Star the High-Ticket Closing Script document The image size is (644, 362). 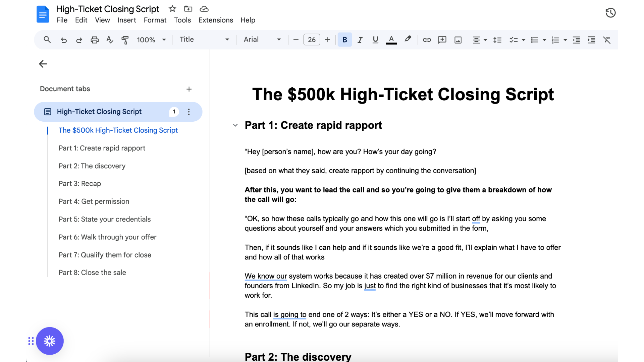click(172, 9)
